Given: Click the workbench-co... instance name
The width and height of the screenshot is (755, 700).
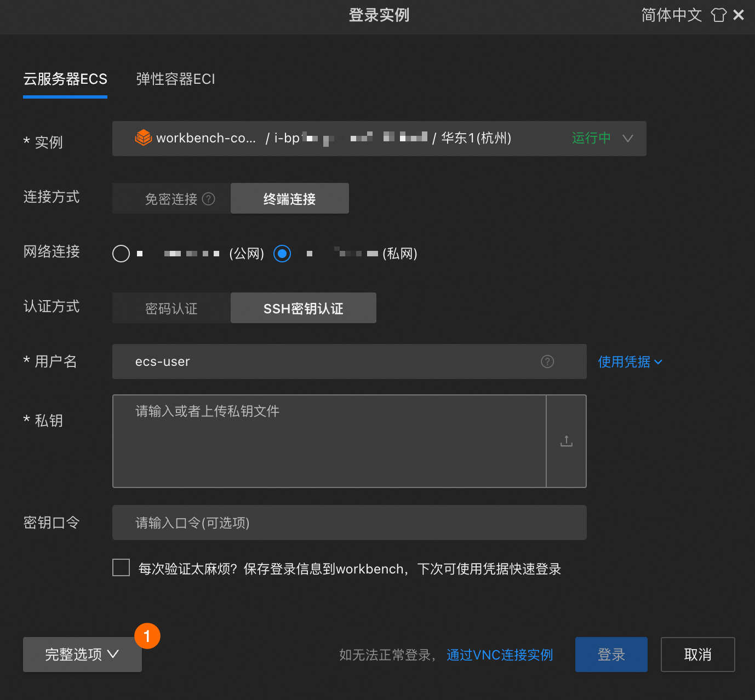Looking at the screenshot, I should tap(206, 138).
